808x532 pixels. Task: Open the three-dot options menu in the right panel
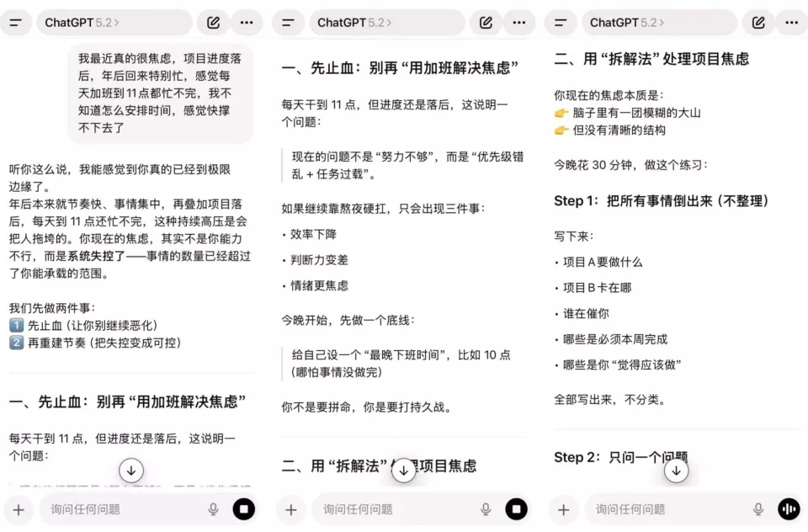791,23
